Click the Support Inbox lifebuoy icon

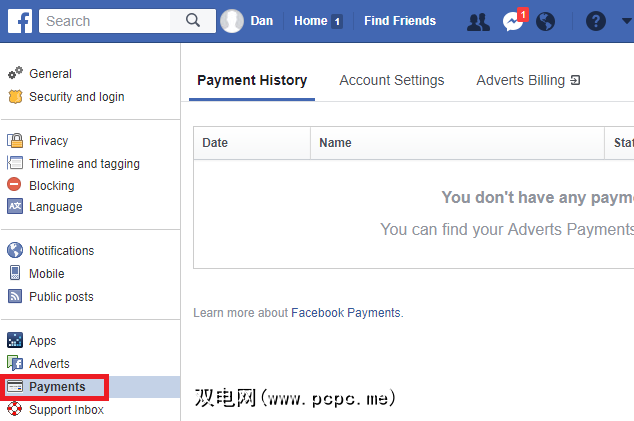pyautogui.click(x=15, y=409)
